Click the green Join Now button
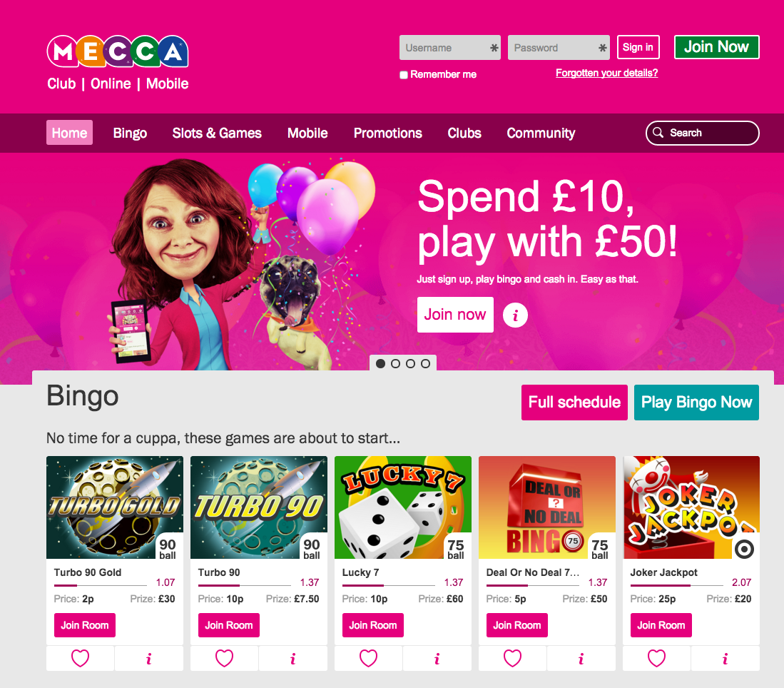This screenshot has width=784, height=688. [716, 47]
